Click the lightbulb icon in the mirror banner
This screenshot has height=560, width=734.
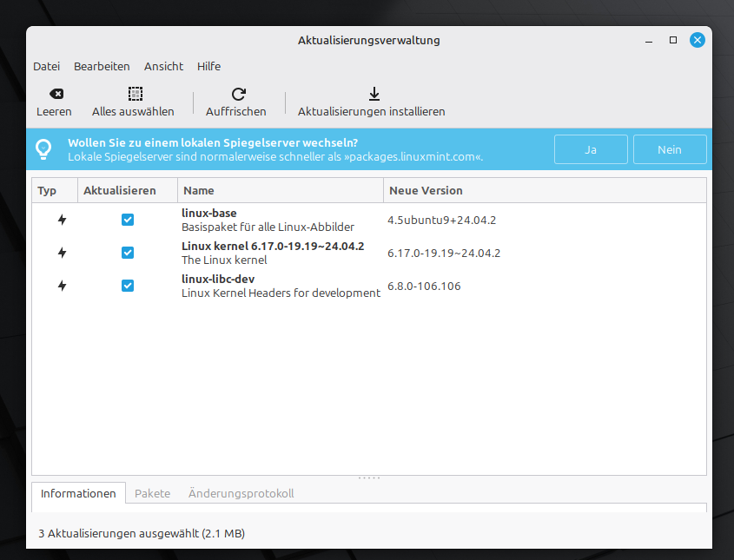click(44, 149)
